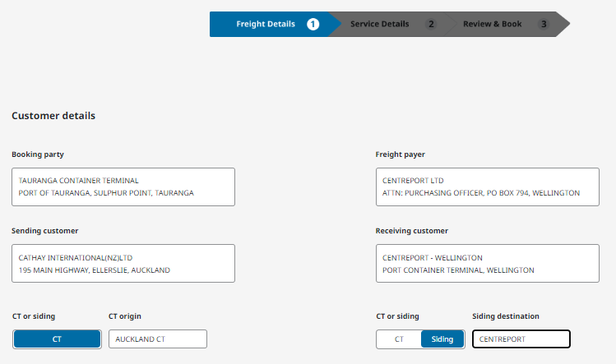Select Siding for the receiving customer
Screen dimensions: 616x364
(x=442, y=339)
